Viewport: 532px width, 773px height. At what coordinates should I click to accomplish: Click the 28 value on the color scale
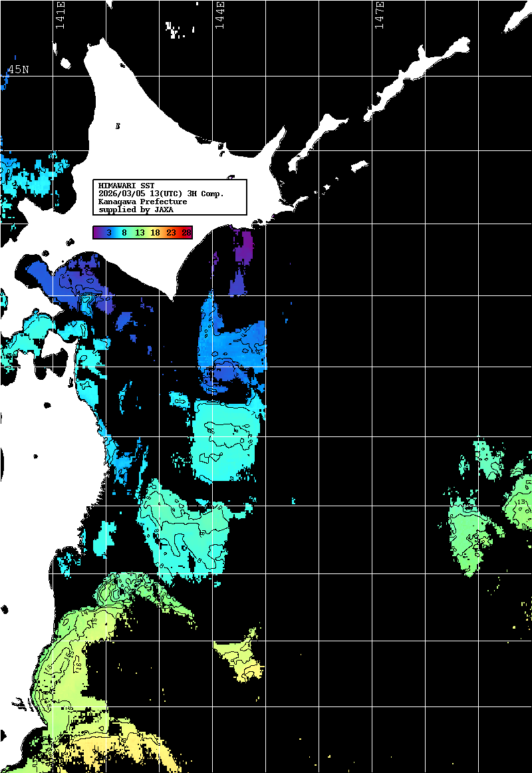pyautogui.click(x=186, y=233)
